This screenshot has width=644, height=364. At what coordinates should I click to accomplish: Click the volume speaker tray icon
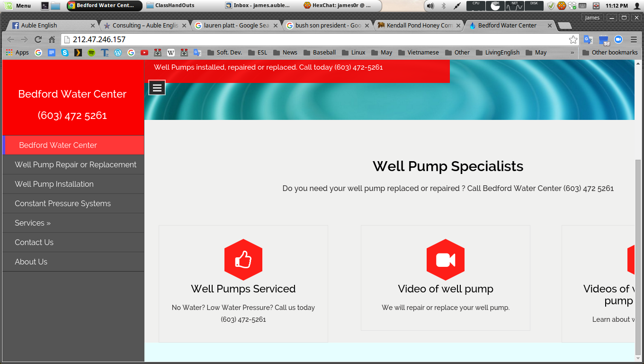coord(430,6)
